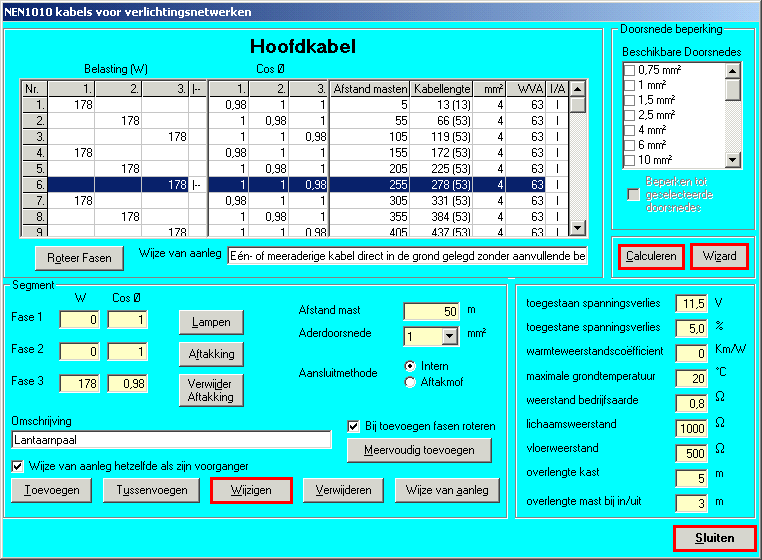Click the Fase 1 Cos Ø field
The width and height of the screenshot is (762, 560).
(x=127, y=320)
